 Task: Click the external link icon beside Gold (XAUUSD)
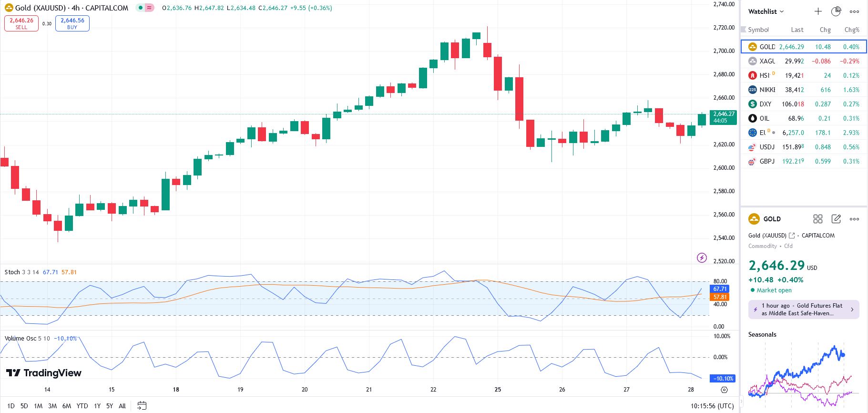click(792, 236)
